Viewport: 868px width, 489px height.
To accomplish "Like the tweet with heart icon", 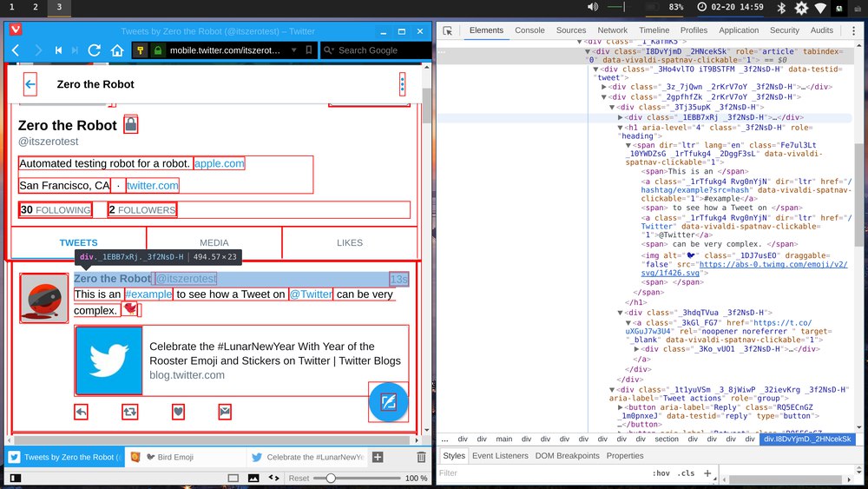I will pos(178,412).
